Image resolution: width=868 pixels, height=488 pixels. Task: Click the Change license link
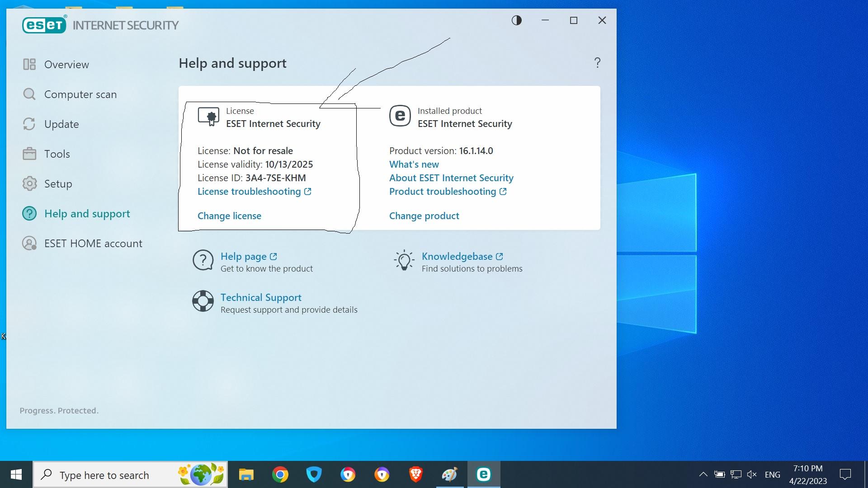(229, 216)
